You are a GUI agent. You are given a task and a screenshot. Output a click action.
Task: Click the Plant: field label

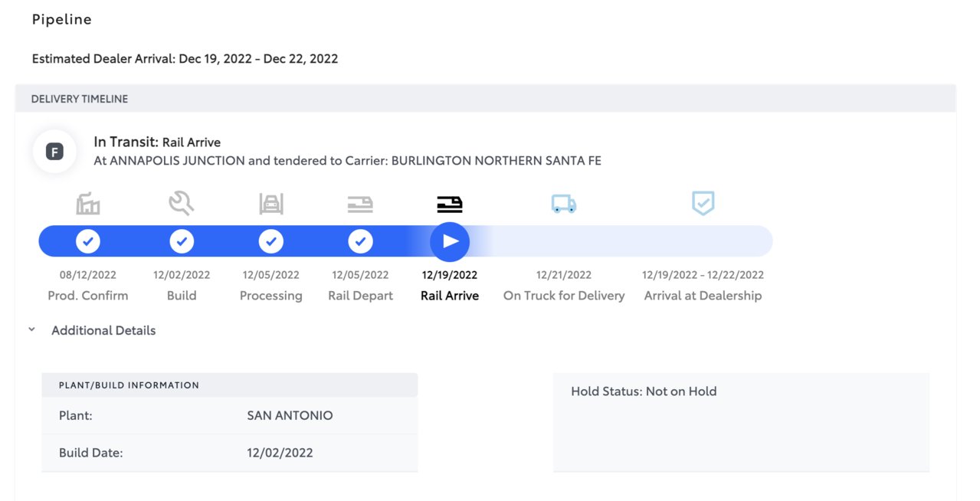point(76,416)
